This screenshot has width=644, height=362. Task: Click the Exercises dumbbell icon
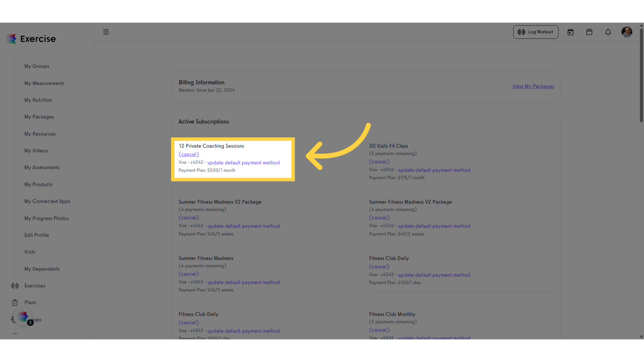tap(15, 286)
